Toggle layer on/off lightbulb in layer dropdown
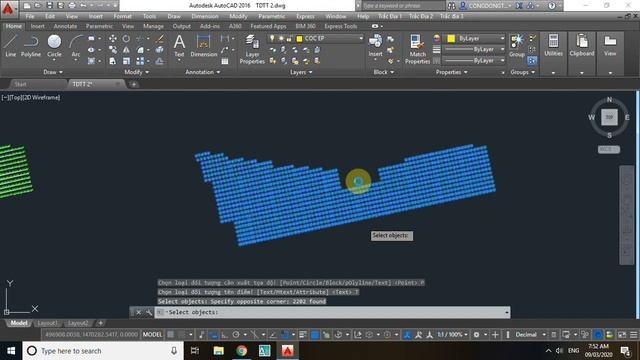This screenshot has width=640, height=360. [x=272, y=38]
